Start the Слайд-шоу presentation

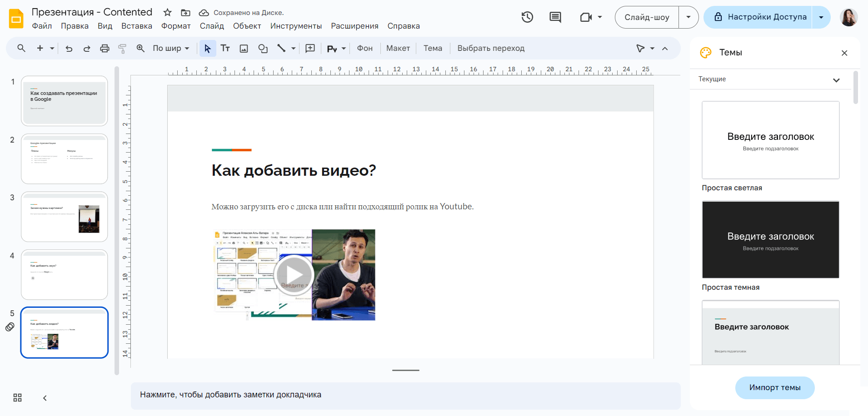click(647, 17)
